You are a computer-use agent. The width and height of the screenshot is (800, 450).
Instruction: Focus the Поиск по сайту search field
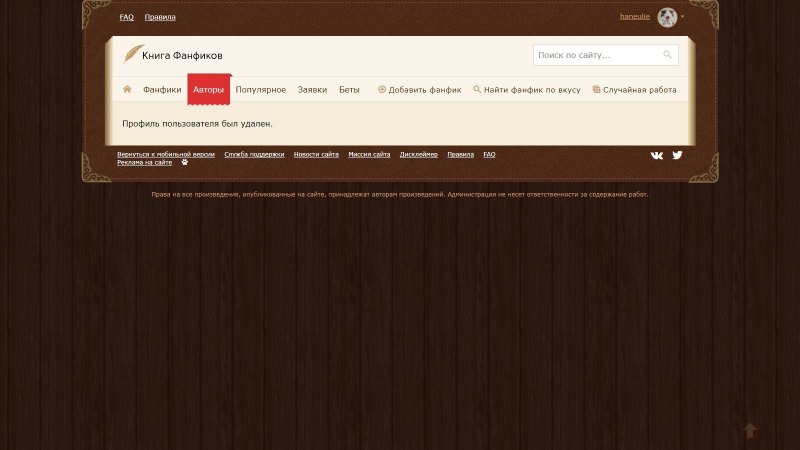598,55
